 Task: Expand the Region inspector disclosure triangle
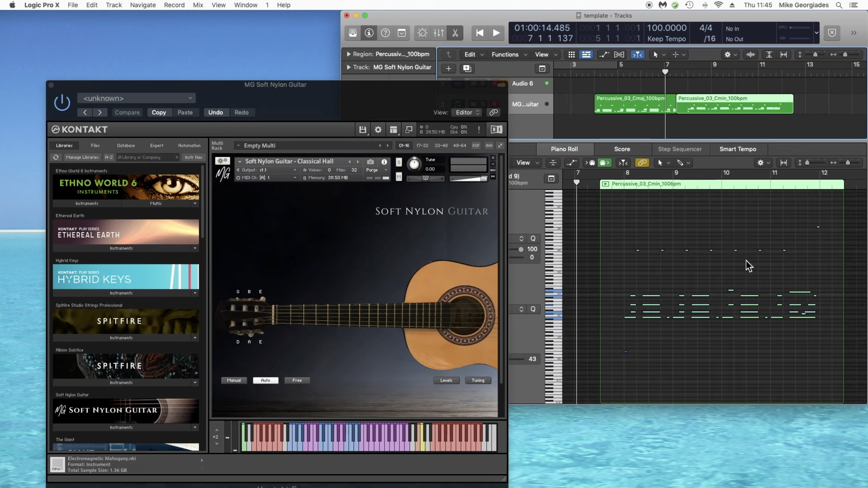pos(349,54)
